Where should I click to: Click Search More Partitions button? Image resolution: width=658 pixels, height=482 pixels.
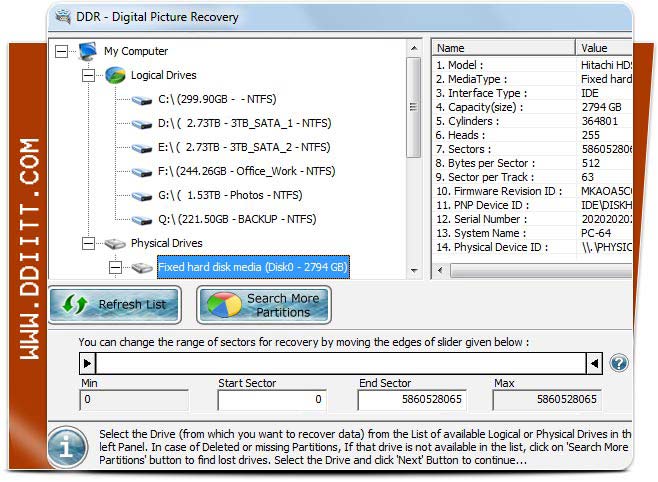click(264, 305)
